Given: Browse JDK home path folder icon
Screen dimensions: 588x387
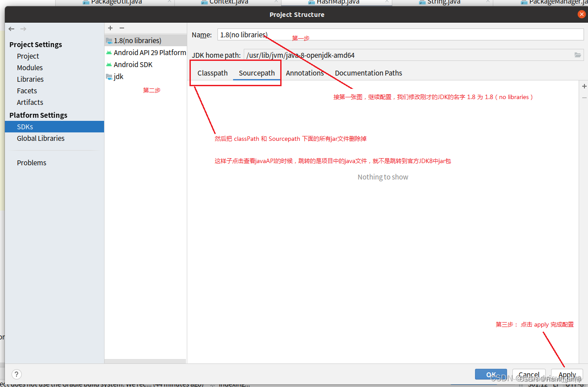Looking at the screenshot, I should (577, 55).
